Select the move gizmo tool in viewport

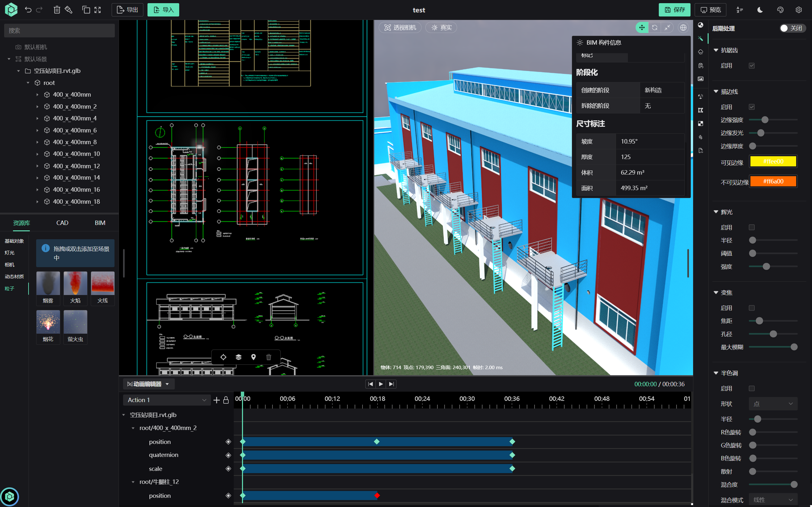(642, 28)
